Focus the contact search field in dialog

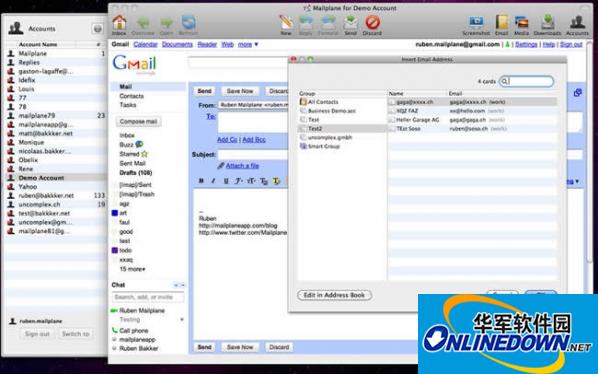(x=526, y=81)
